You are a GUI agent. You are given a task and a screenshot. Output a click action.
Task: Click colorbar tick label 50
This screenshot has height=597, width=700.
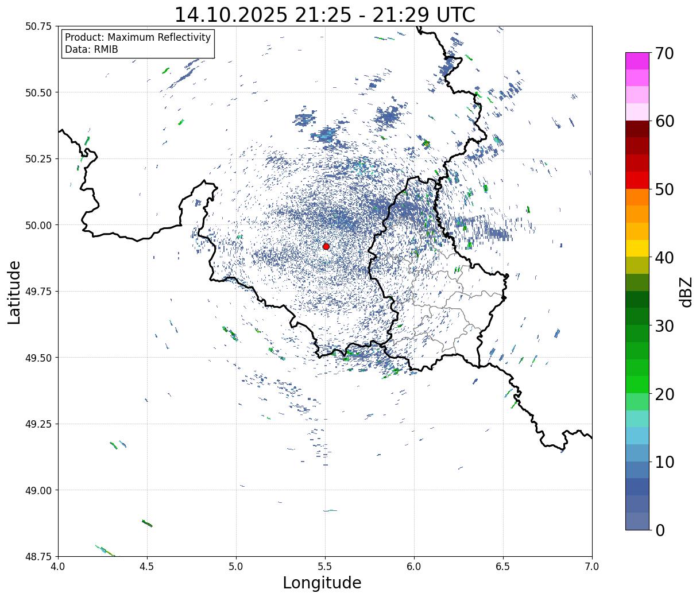point(664,189)
